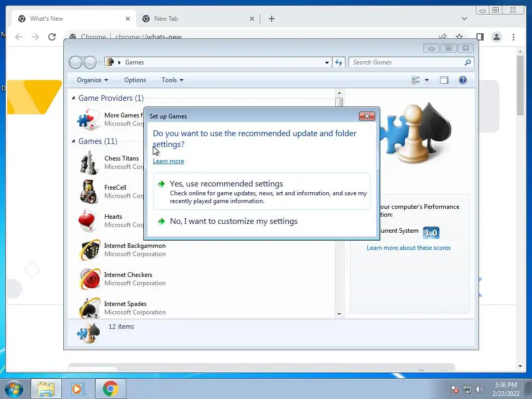The width and height of the screenshot is (532, 399).
Task: Select the Internet Checkers label
Action: tap(128, 275)
